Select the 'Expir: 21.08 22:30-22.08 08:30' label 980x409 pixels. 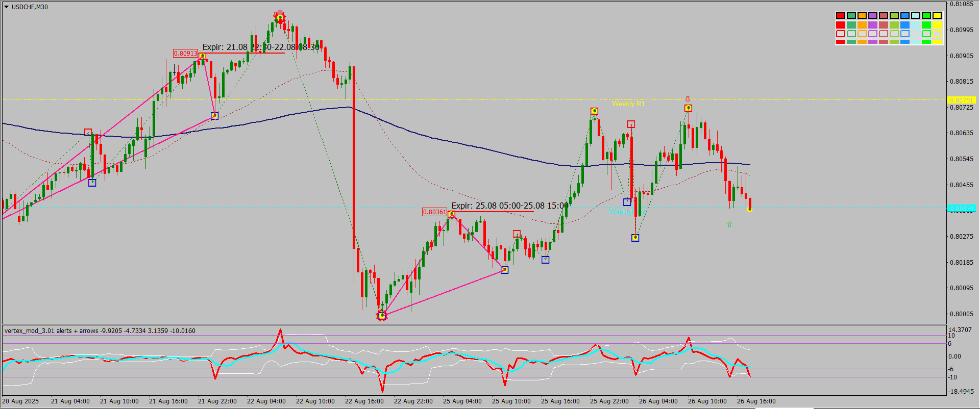tap(261, 47)
